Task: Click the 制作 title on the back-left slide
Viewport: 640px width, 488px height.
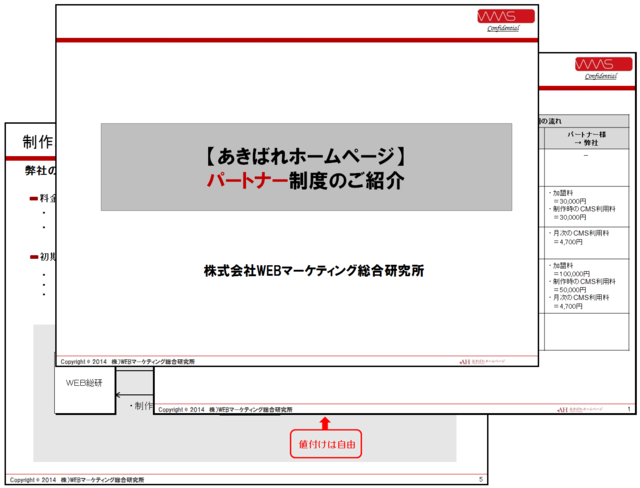Action: 38,142
